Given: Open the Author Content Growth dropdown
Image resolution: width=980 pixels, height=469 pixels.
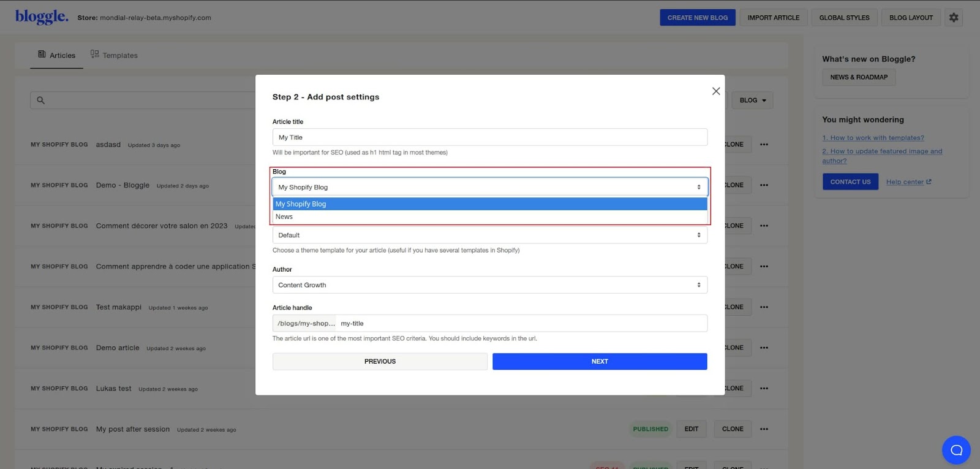Looking at the screenshot, I should [x=490, y=285].
